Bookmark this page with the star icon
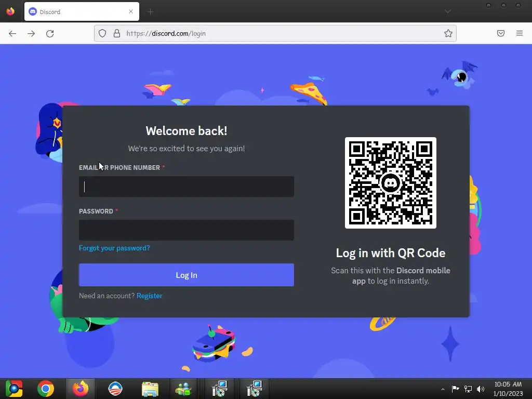Viewport: 532px width, 399px height. point(448,33)
